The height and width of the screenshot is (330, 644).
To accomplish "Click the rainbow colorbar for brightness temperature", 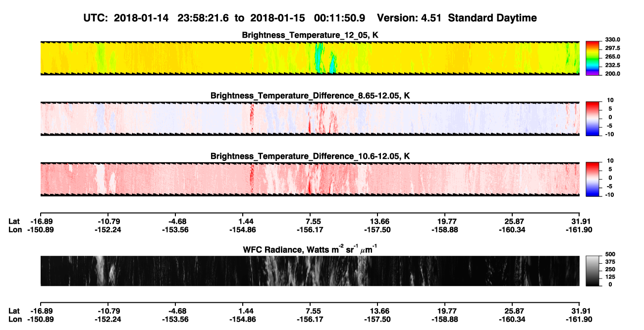I will 592,58.
